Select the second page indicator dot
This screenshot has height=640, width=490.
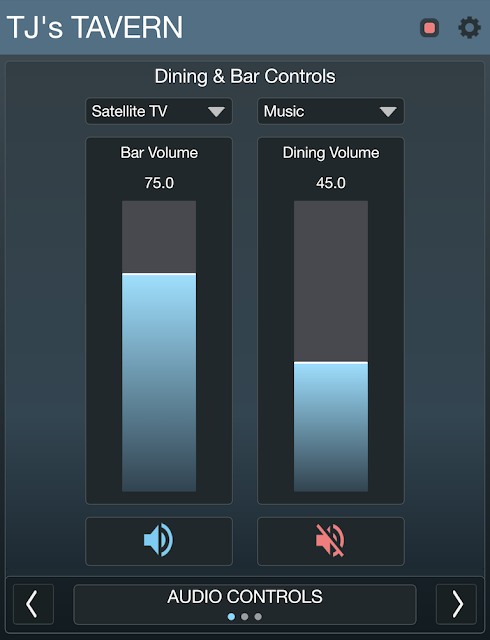coord(245,616)
